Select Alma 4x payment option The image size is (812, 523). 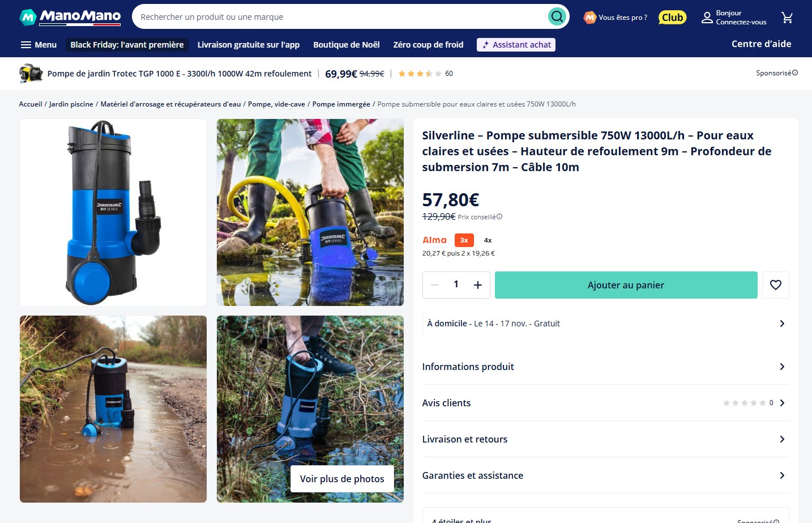[x=488, y=240]
